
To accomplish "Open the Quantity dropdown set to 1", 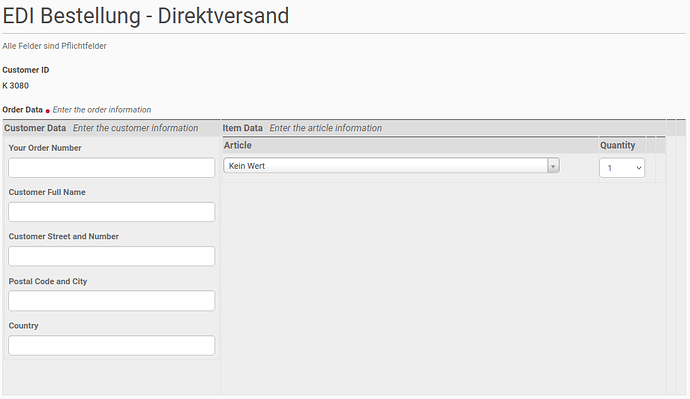I will tap(622, 168).
